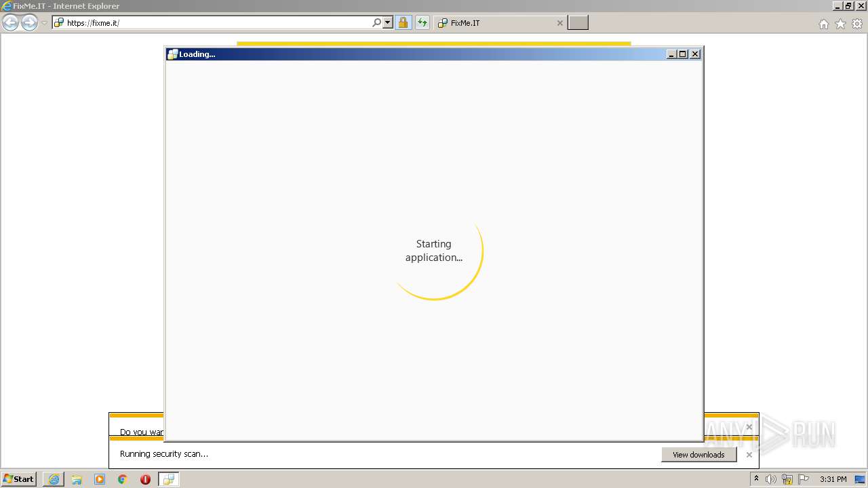
Task: Click the Loading... window title icon
Action: [x=172, y=54]
